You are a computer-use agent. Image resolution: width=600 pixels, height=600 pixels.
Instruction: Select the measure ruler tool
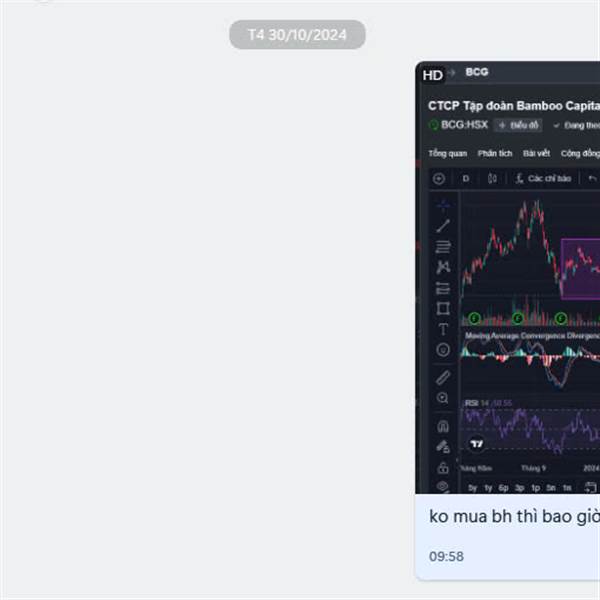tap(443, 378)
